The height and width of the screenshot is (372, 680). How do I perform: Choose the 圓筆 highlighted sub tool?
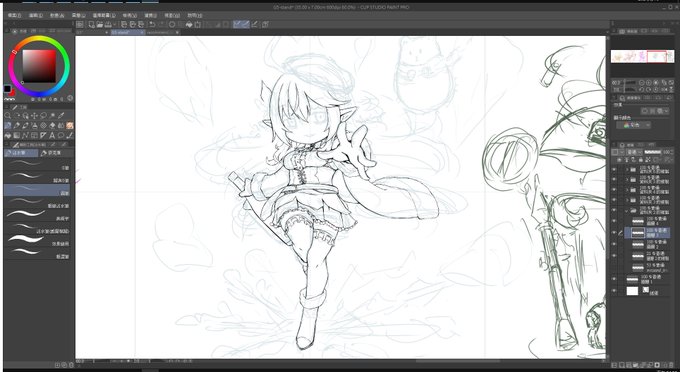point(37,189)
